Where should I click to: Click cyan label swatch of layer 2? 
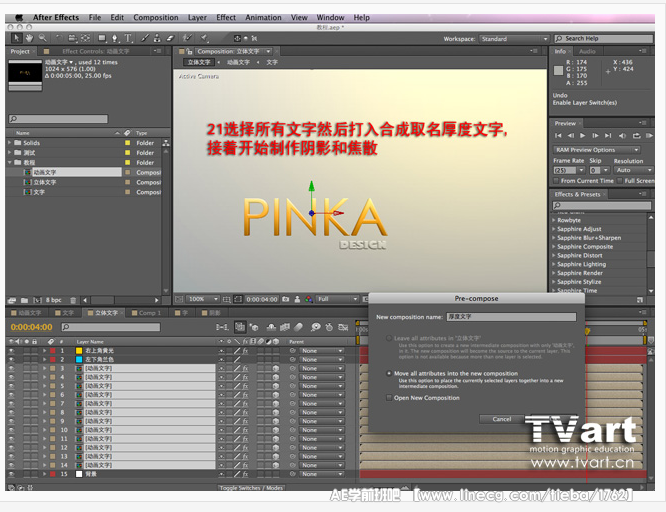pos(79,359)
